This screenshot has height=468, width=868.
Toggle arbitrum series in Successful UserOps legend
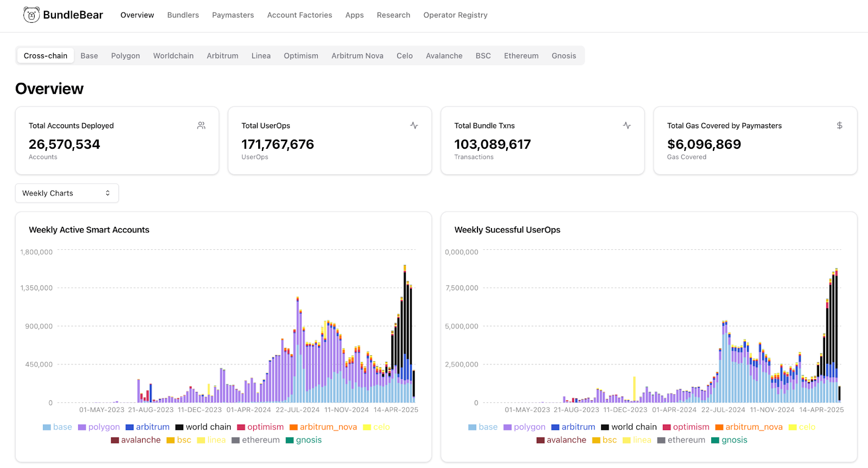pyautogui.click(x=573, y=427)
